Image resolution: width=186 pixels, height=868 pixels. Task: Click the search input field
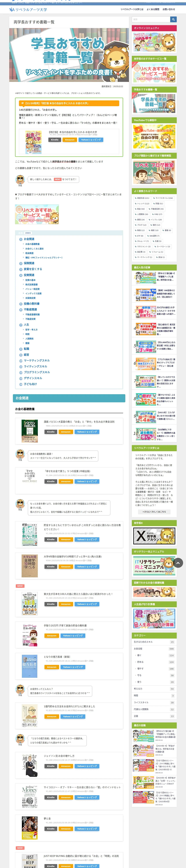[151, 20]
